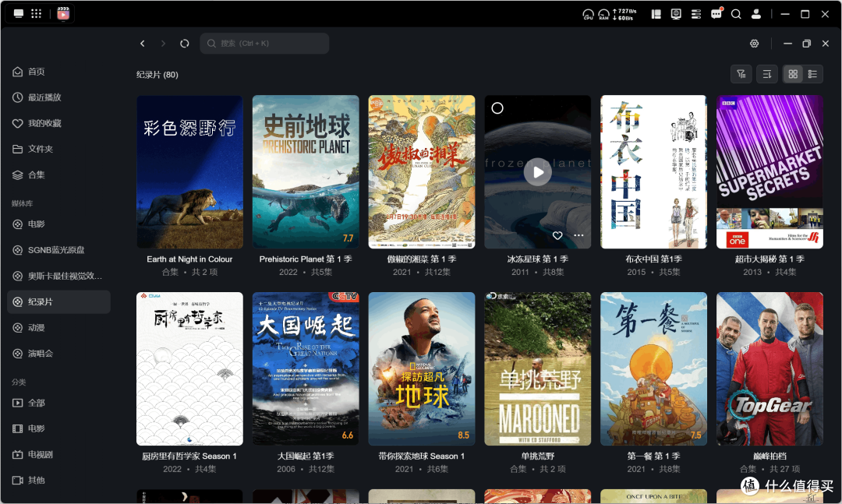Open user account icon
Viewport: 842px width, 504px height.
point(756,14)
